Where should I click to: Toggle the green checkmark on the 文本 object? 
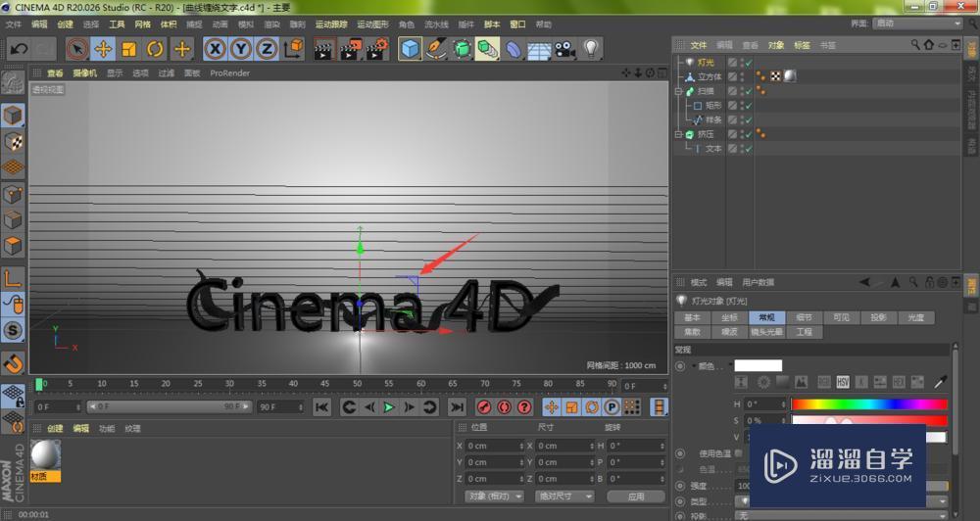point(748,149)
